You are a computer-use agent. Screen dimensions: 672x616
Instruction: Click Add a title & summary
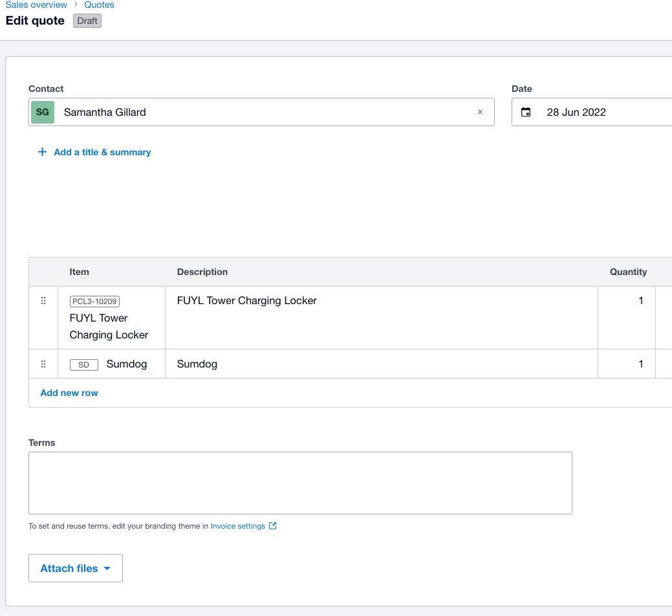[x=102, y=152]
